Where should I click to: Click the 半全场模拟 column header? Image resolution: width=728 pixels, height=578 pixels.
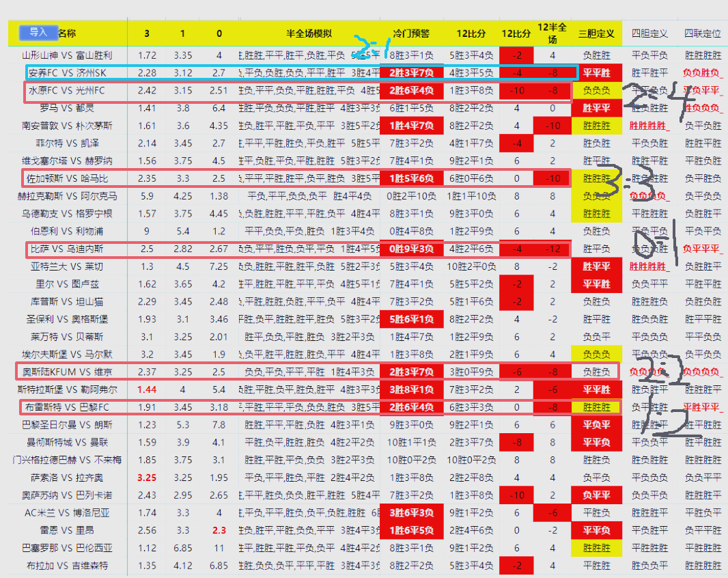click(309, 33)
